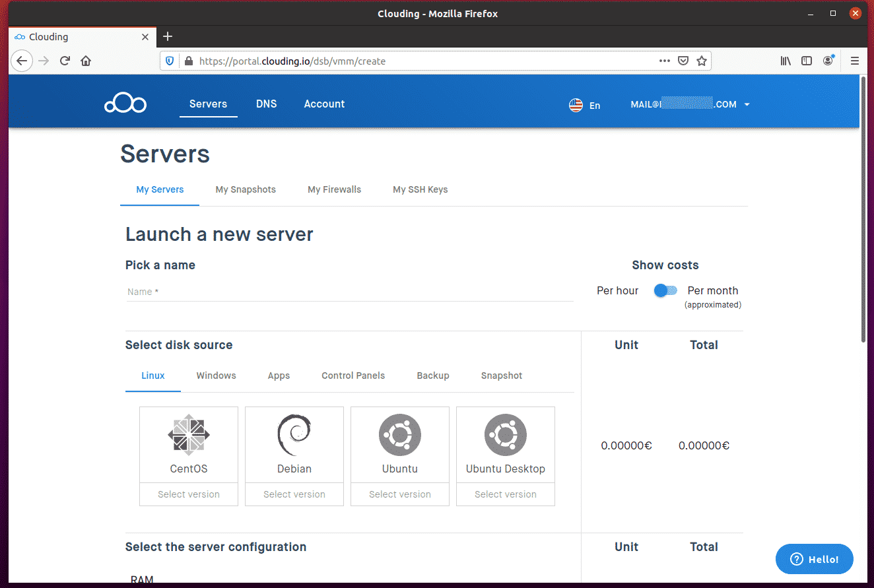Viewport: 874px width, 588px height.
Task: Open CentOS Select version dropdown
Action: (189, 494)
